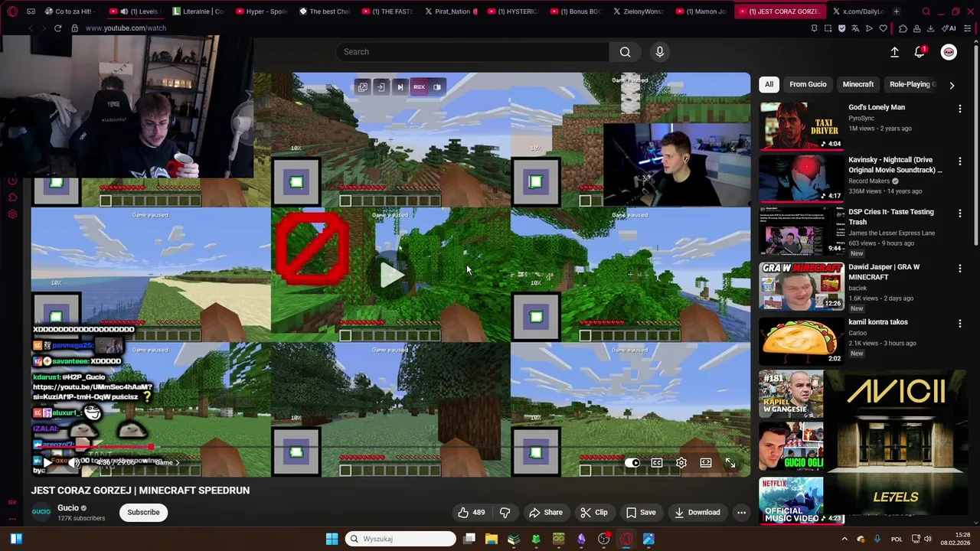Click the skip-forward overlay icon on video
This screenshot has width=980, height=551.
tap(400, 87)
